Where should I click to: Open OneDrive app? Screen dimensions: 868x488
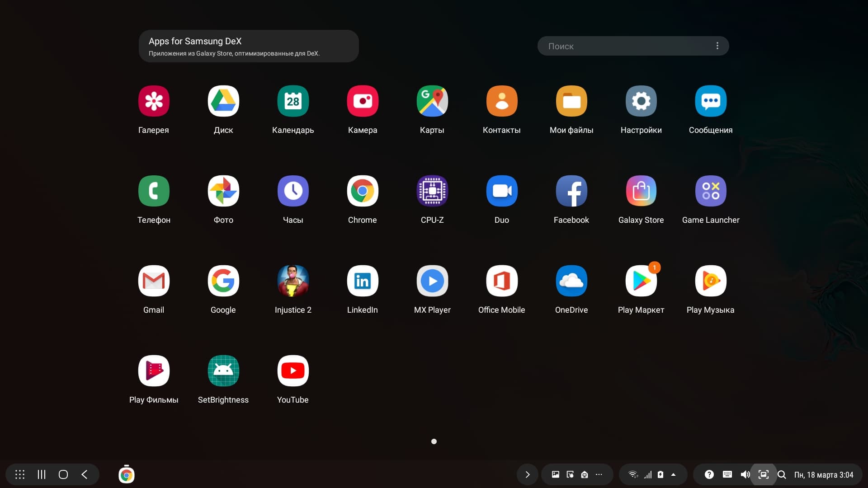click(x=571, y=281)
